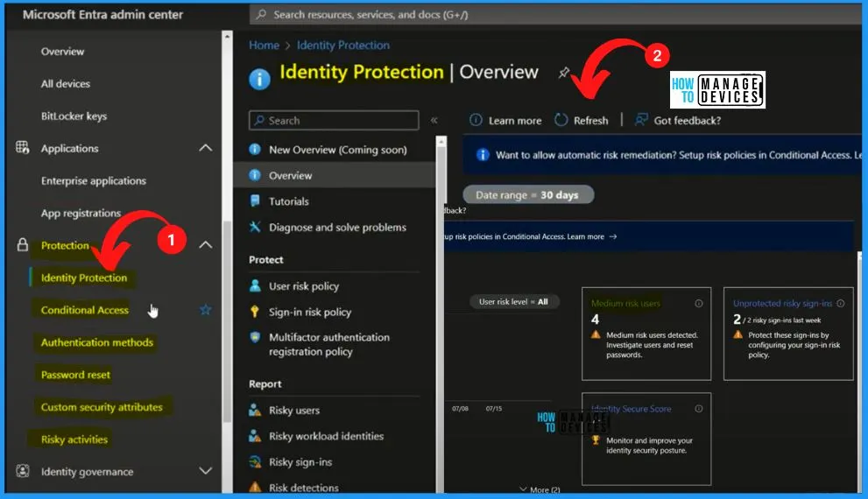Image resolution: width=868 pixels, height=499 pixels.
Task: Open All devices in sidebar
Action: 66,83
